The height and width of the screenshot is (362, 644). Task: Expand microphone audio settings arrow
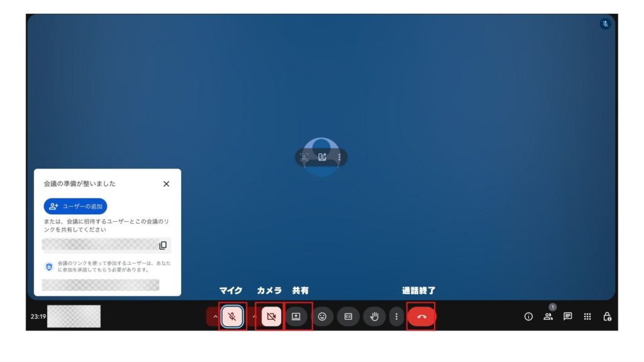click(x=215, y=317)
